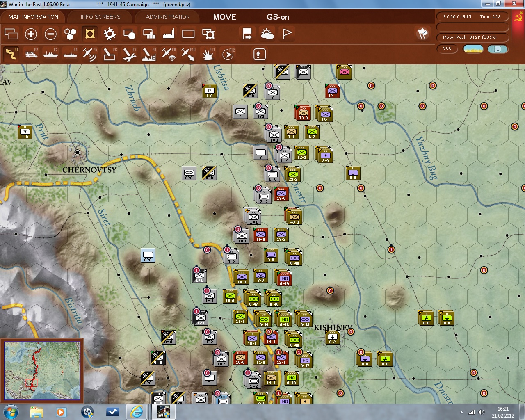Image resolution: width=525 pixels, height=420 pixels.
Task: Select the P 1-0 unit counter
Action: pos(210,91)
